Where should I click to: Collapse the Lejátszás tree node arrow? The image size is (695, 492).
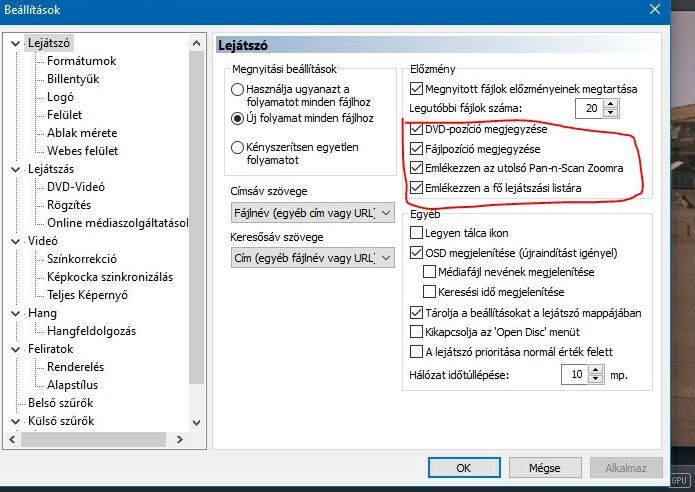(16, 169)
